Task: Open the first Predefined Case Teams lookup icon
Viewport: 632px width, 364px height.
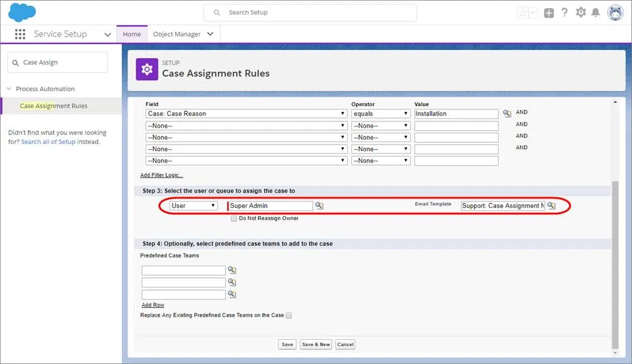Action: [232, 270]
